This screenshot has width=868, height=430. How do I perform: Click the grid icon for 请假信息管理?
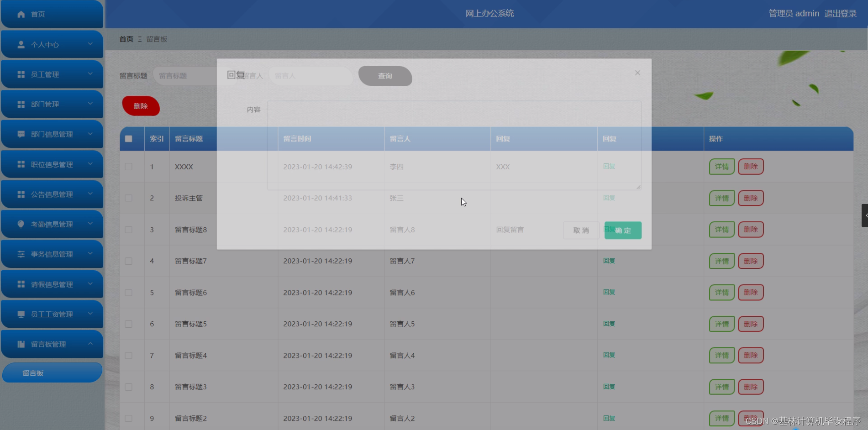click(21, 284)
